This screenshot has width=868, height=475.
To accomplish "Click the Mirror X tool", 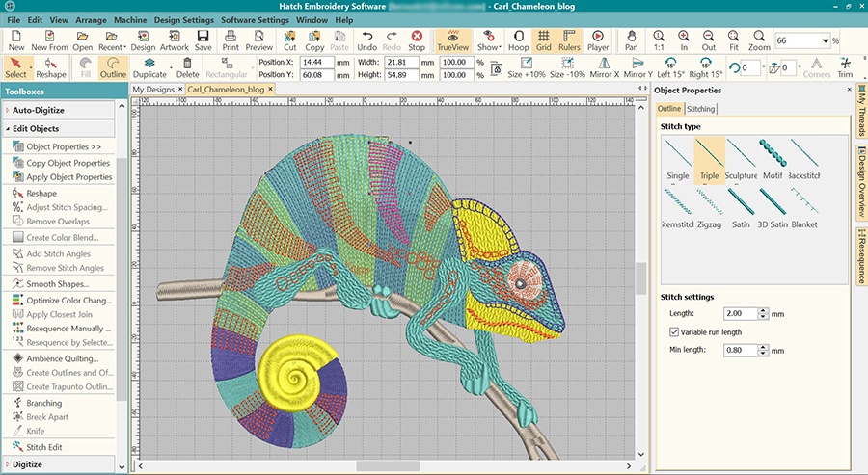I will tap(605, 68).
